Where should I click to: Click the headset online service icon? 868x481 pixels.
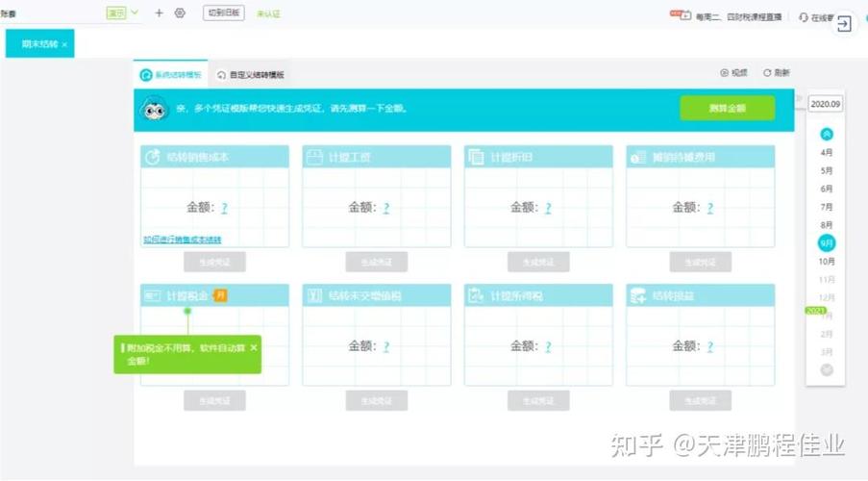804,17
